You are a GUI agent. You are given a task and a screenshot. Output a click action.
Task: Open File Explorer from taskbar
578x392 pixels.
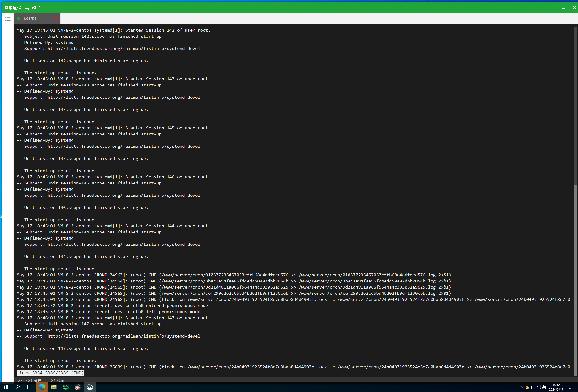pos(54,387)
